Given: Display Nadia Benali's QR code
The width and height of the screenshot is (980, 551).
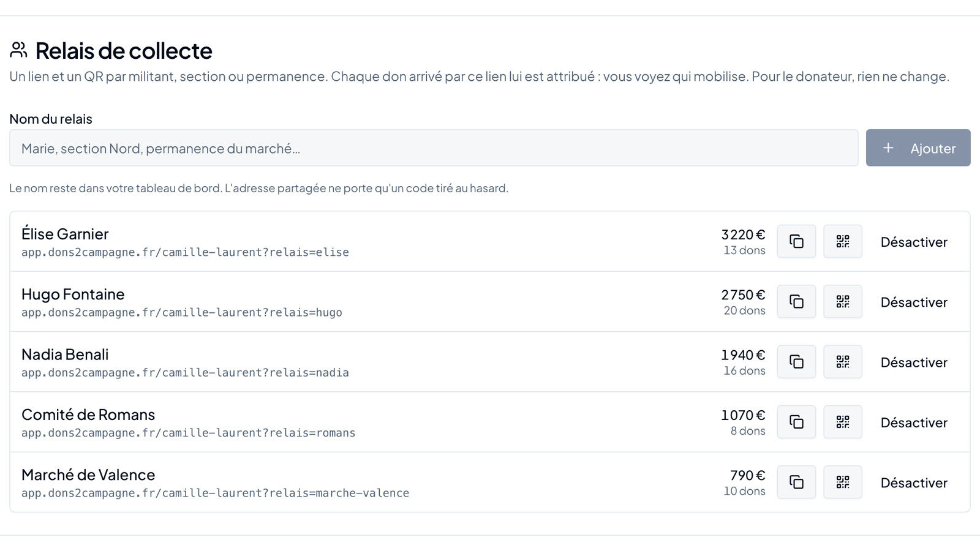Looking at the screenshot, I should click(843, 362).
